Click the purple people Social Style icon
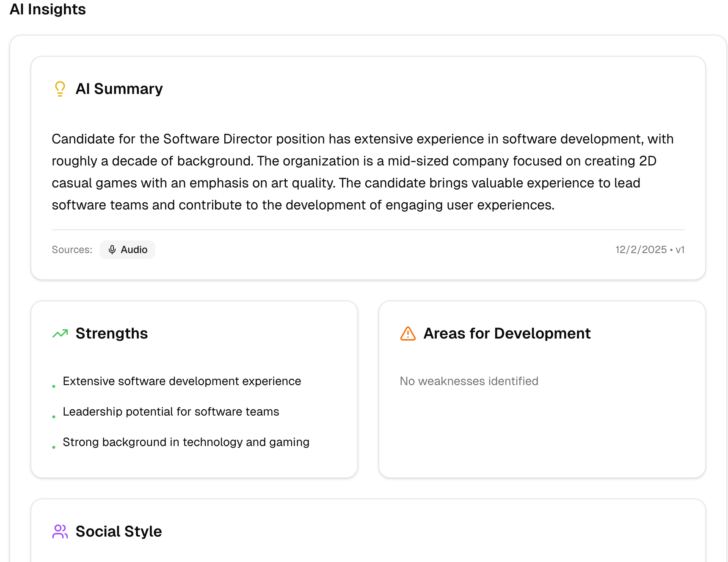The height and width of the screenshot is (562, 728). [60, 532]
